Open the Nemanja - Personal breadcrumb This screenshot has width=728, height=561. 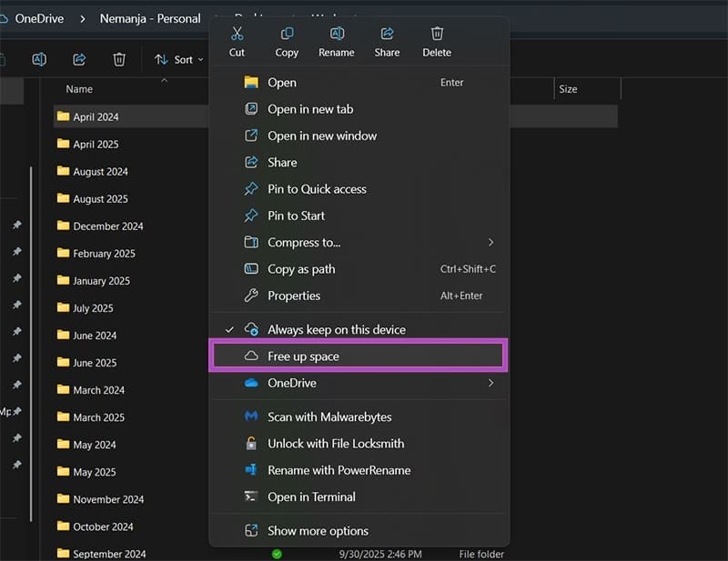coord(151,17)
